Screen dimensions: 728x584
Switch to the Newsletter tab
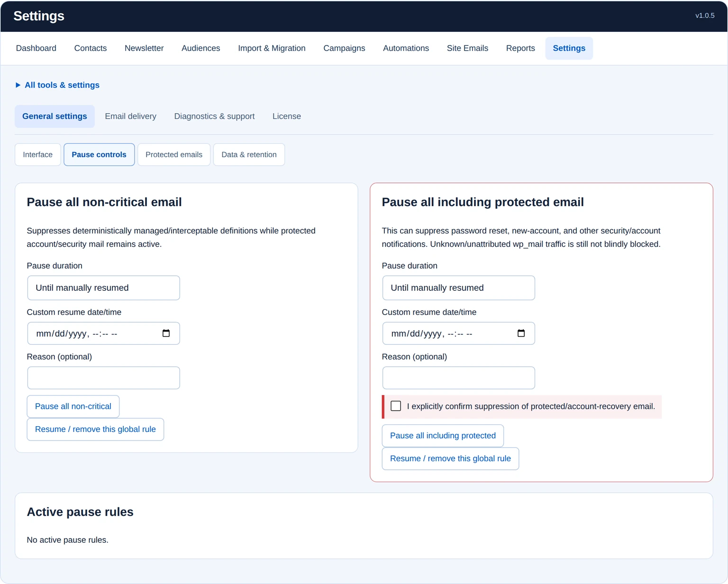coord(144,48)
